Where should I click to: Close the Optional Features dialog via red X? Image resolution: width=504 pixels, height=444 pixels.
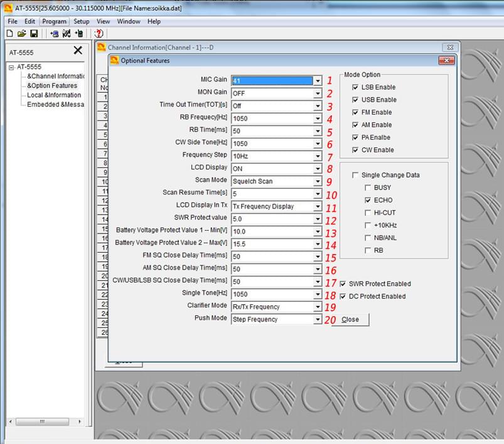pos(446,60)
